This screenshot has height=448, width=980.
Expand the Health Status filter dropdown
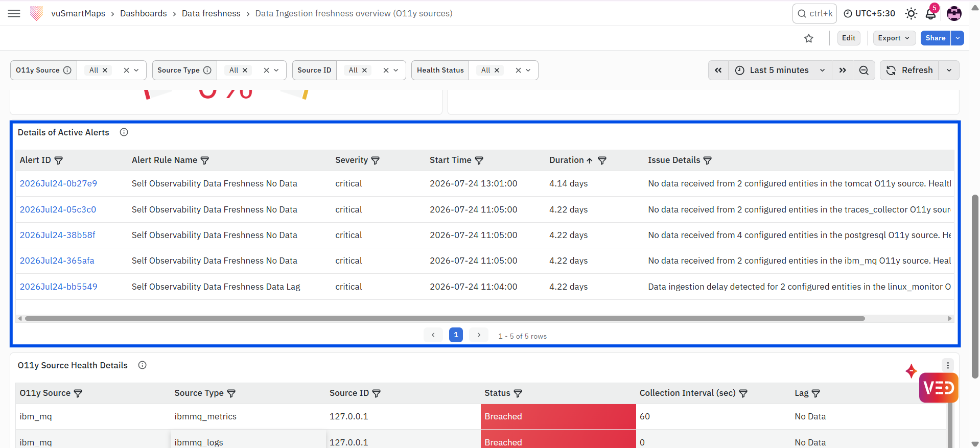(528, 70)
